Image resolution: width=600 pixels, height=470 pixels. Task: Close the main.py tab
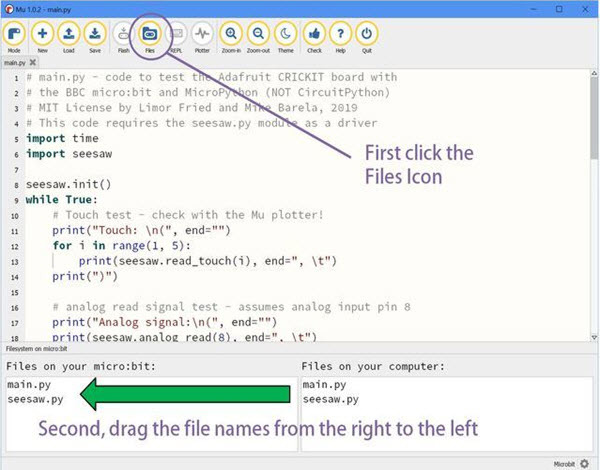tap(32, 62)
